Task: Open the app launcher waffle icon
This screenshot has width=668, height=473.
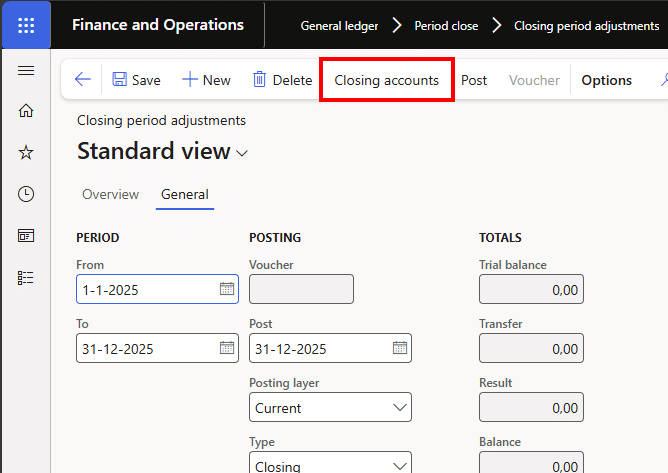Action: [26, 25]
